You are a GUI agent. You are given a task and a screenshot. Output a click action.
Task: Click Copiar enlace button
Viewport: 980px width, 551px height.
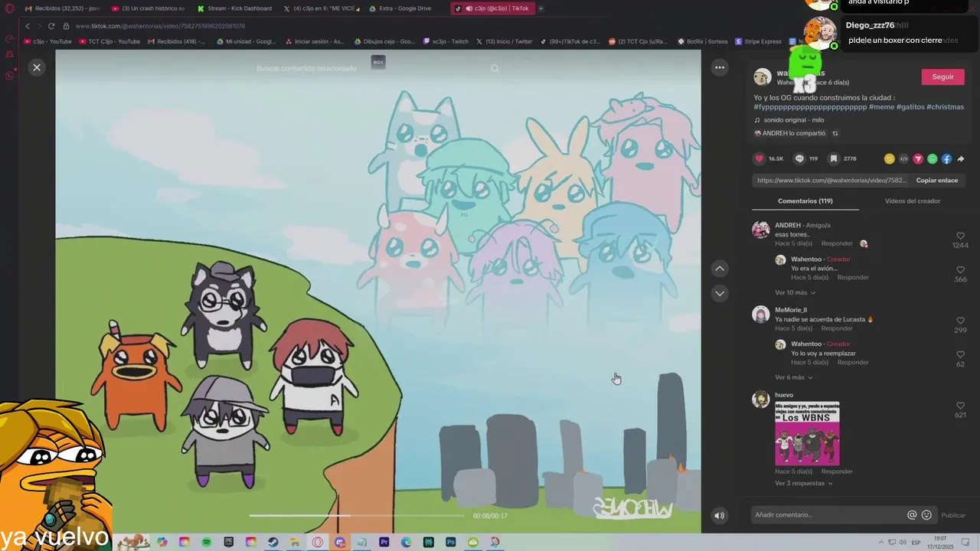point(936,180)
